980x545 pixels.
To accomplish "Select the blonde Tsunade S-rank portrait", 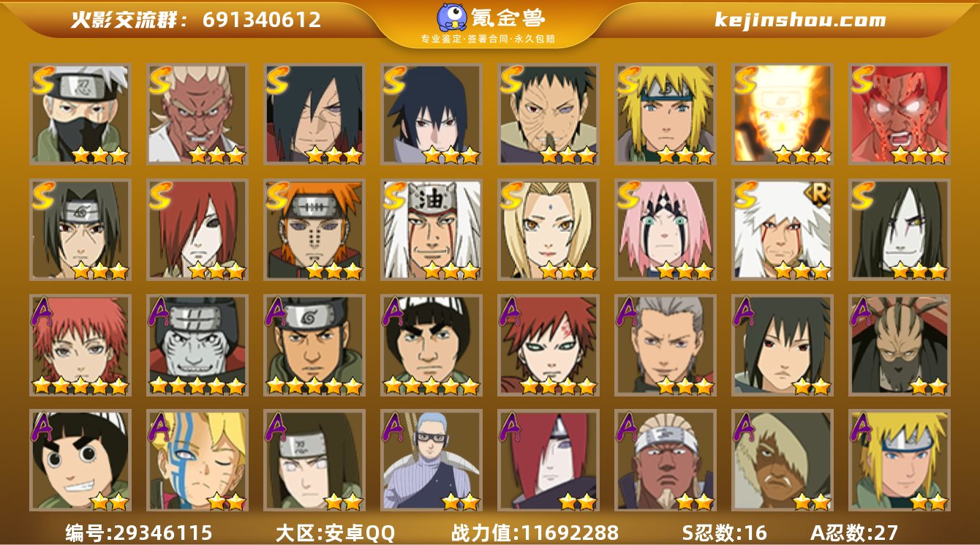I will pyautogui.click(x=548, y=230).
